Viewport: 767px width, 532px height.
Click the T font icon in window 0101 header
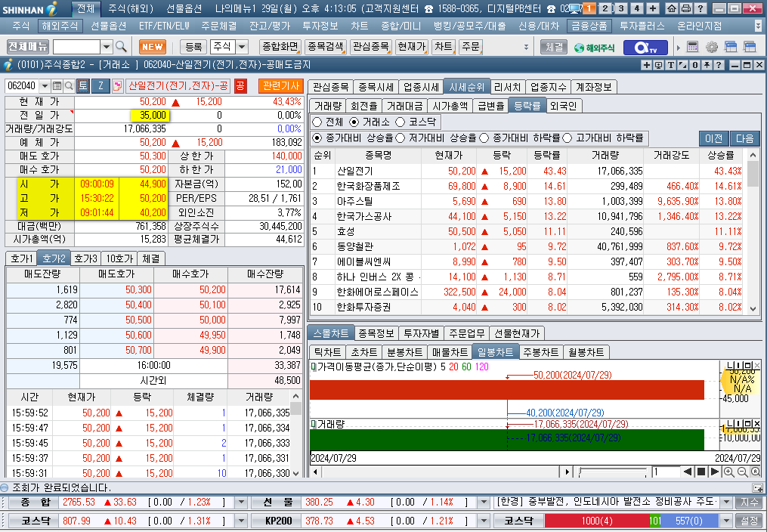pyautogui.click(x=670, y=65)
